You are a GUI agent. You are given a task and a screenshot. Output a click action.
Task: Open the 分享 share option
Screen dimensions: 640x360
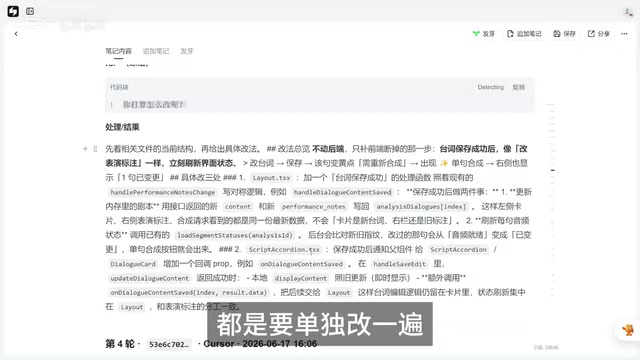point(598,34)
